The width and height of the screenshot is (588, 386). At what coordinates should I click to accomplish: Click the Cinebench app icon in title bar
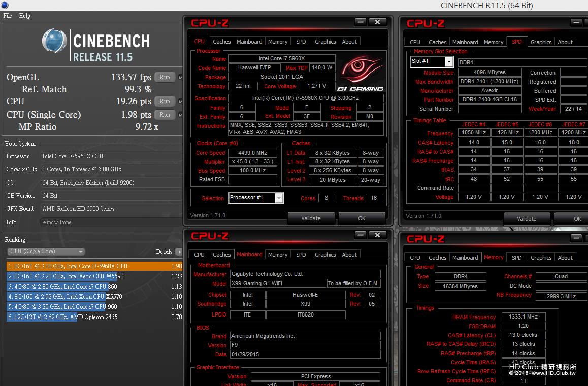[5, 5]
